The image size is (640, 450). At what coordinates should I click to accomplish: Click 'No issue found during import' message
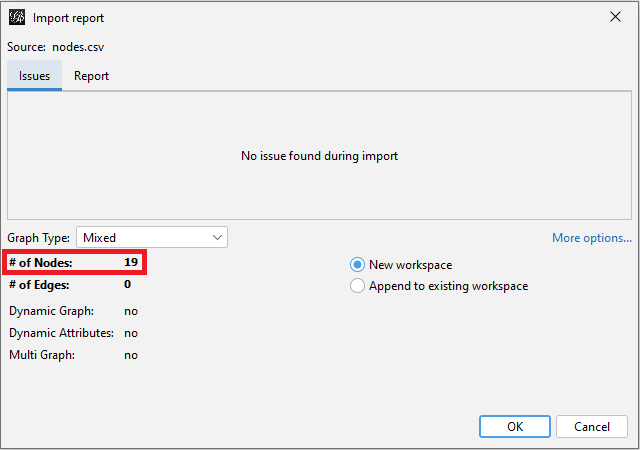point(319,156)
